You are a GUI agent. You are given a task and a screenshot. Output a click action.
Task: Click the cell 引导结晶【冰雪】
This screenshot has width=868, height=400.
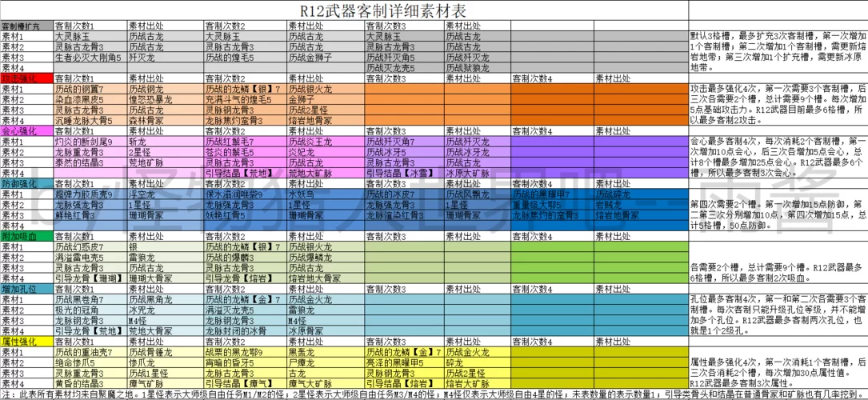click(x=403, y=173)
